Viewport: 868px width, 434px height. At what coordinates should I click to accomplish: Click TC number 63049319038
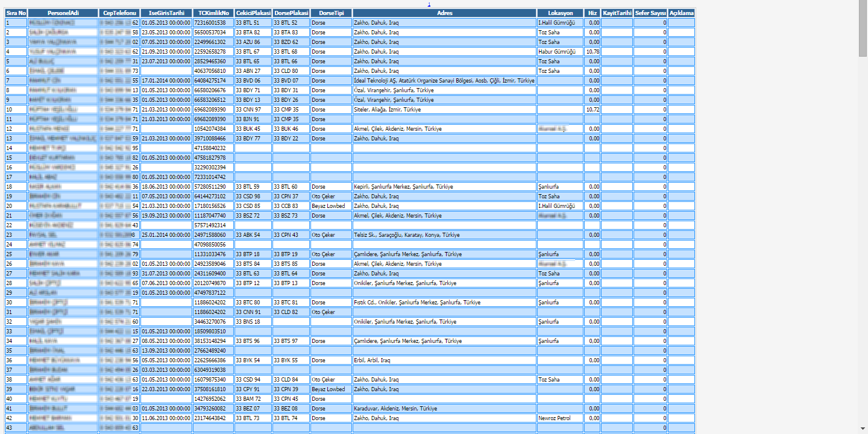click(213, 370)
